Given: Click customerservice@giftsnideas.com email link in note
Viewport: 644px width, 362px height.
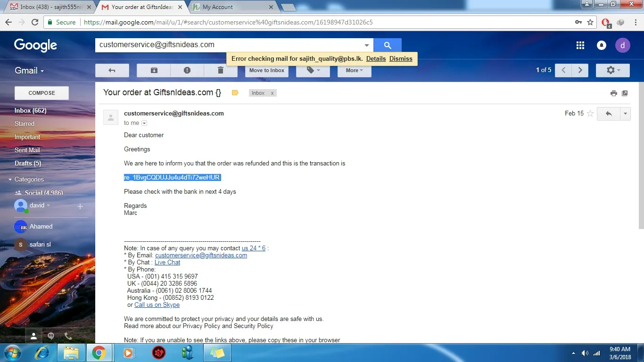Looking at the screenshot, I should pyautogui.click(x=201, y=255).
